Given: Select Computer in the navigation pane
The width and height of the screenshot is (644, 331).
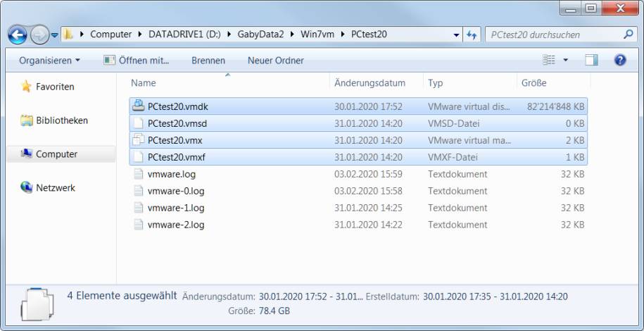Looking at the screenshot, I should pos(61,154).
